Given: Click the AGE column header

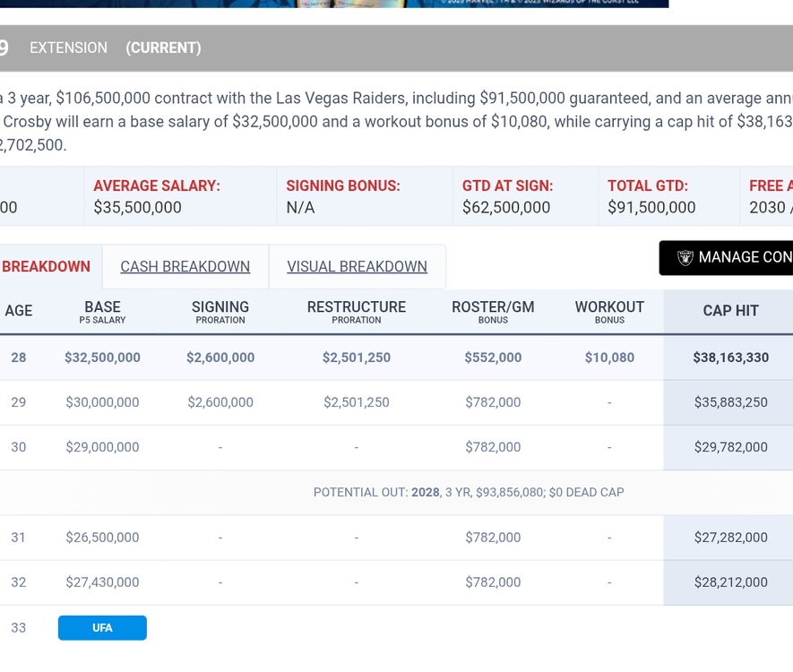Looking at the screenshot, I should 20,311.
